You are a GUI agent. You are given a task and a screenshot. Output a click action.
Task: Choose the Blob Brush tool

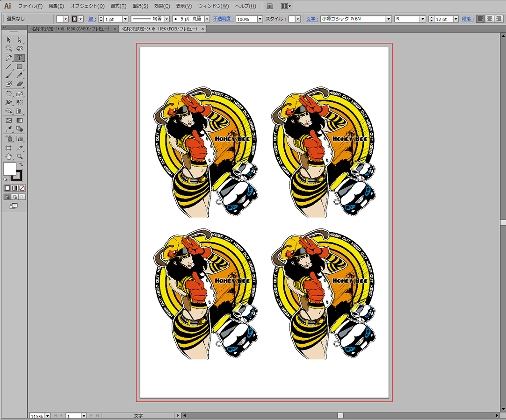[9, 84]
